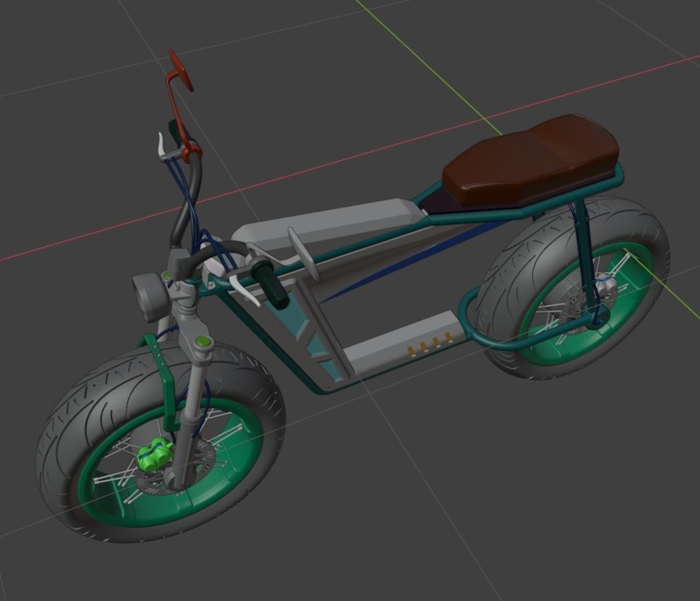
Task: Select the gray upper battery box
Action: 330,222
